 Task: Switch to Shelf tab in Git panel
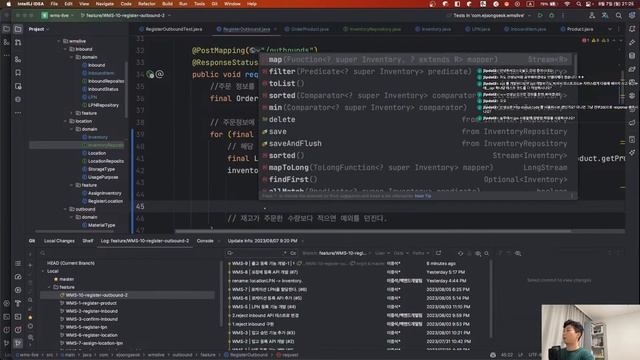(88, 241)
